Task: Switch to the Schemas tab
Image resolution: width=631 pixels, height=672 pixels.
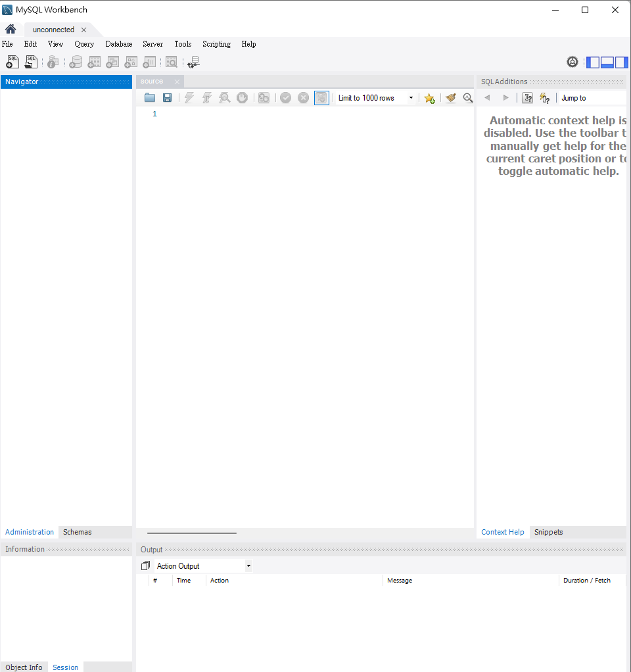Action: [77, 532]
